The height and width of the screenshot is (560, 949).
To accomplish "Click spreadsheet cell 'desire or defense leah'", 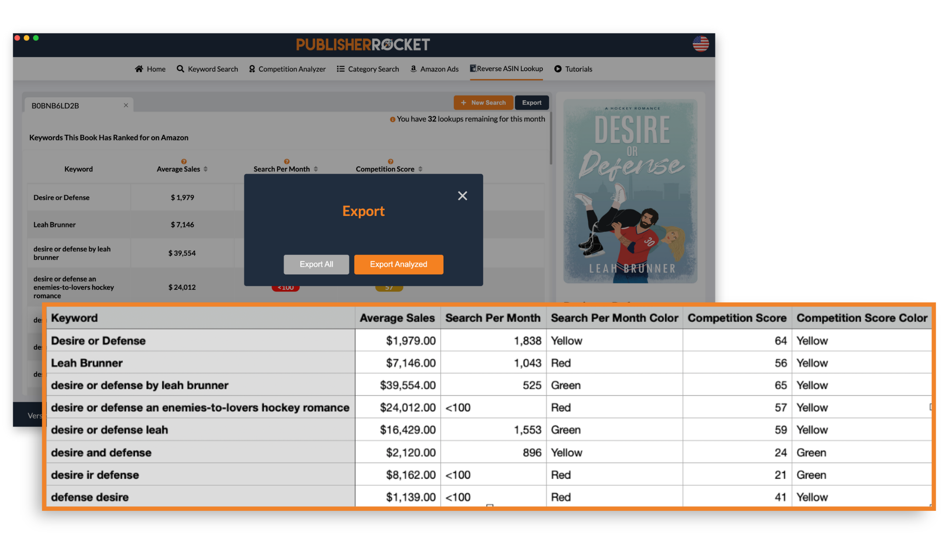I will 201,430.
